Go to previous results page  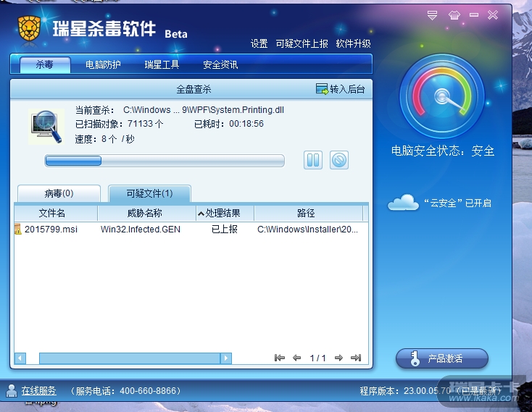(x=297, y=358)
